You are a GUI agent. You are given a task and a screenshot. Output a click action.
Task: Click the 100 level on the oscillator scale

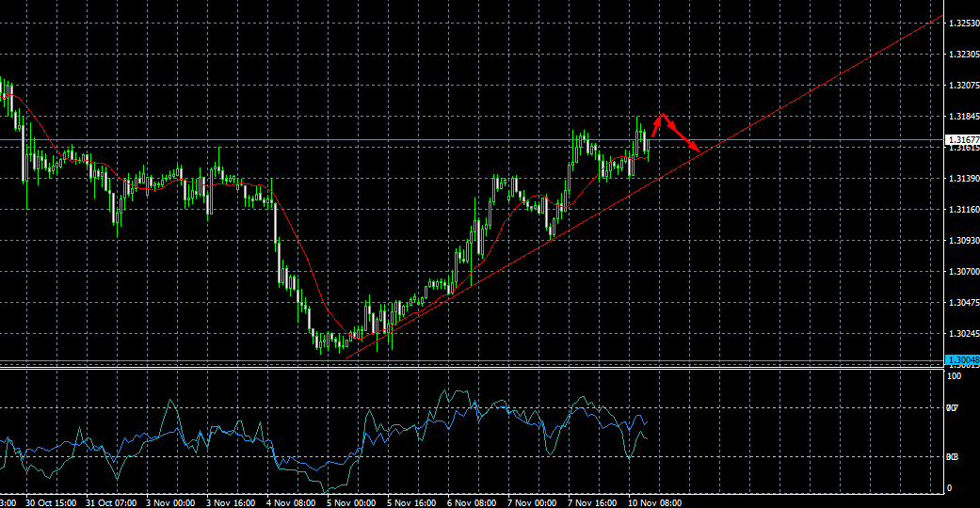click(x=953, y=375)
